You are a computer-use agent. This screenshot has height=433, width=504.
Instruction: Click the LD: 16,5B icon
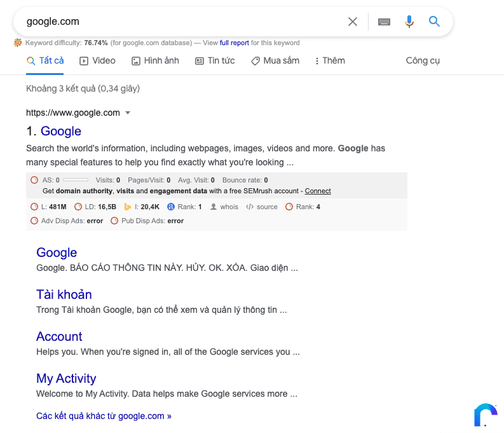pos(78,207)
